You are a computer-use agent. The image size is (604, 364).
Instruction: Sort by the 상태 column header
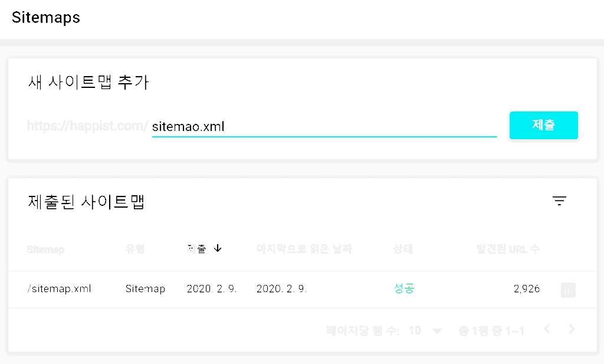point(403,249)
